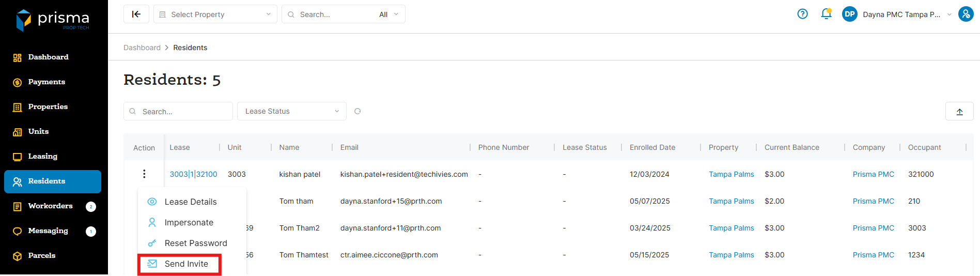Screen dimensions: 980x276
Task: Select Impersonate in the action menu
Action: point(189,222)
